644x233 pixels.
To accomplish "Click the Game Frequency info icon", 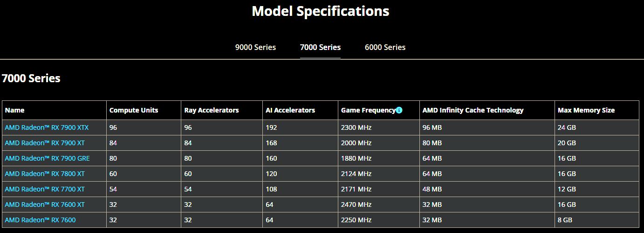I will tap(399, 110).
